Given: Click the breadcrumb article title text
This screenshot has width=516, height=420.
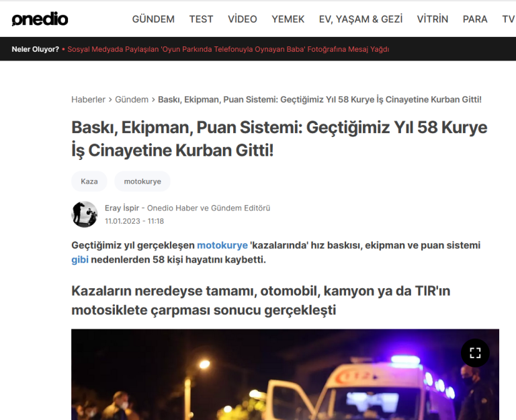Looking at the screenshot, I should pyautogui.click(x=320, y=99).
